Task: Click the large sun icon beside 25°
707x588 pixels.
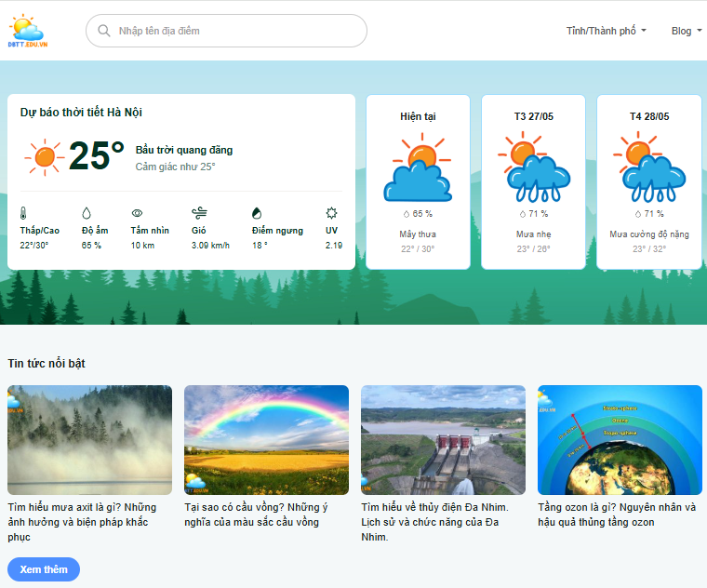Action: (x=44, y=156)
